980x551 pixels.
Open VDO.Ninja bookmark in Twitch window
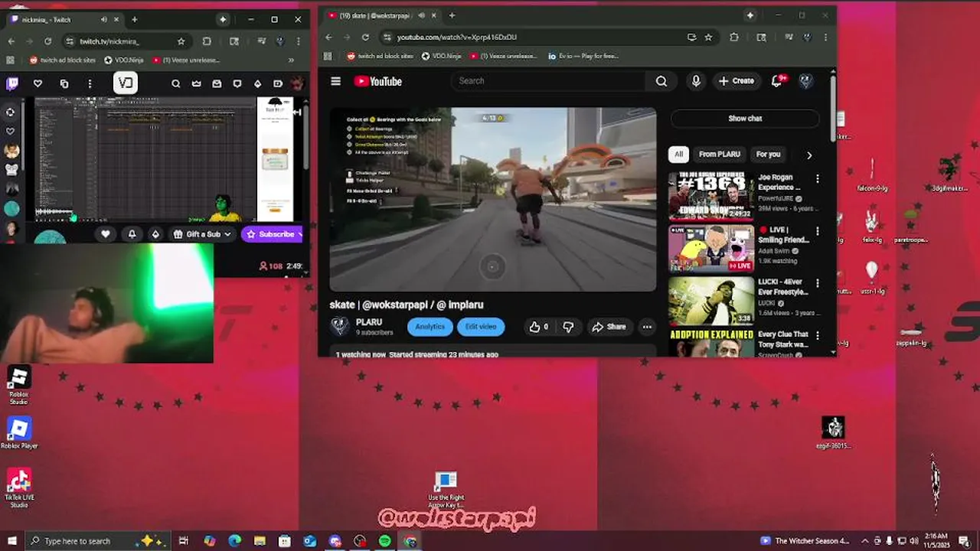(x=123, y=60)
